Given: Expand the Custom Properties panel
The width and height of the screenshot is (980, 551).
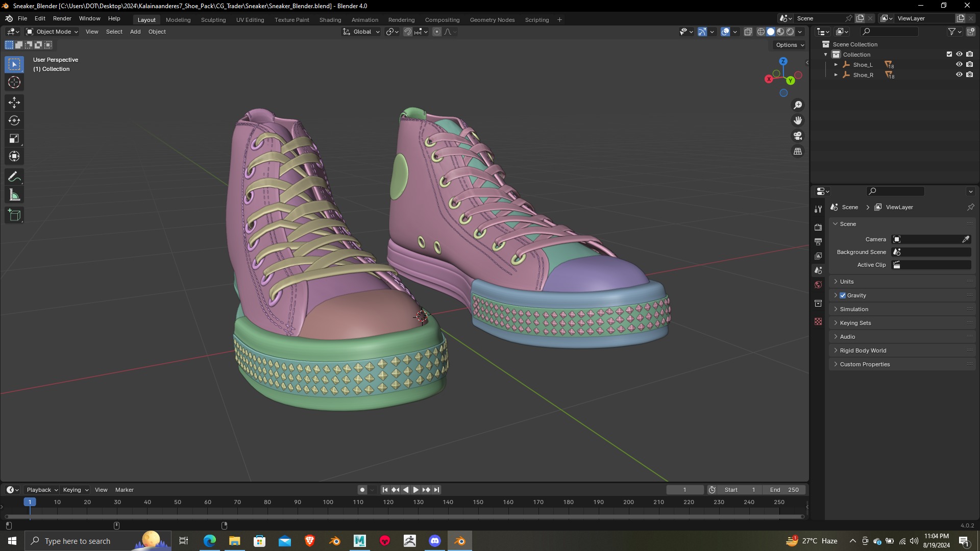Looking at the screenshot, I should 902,364.
